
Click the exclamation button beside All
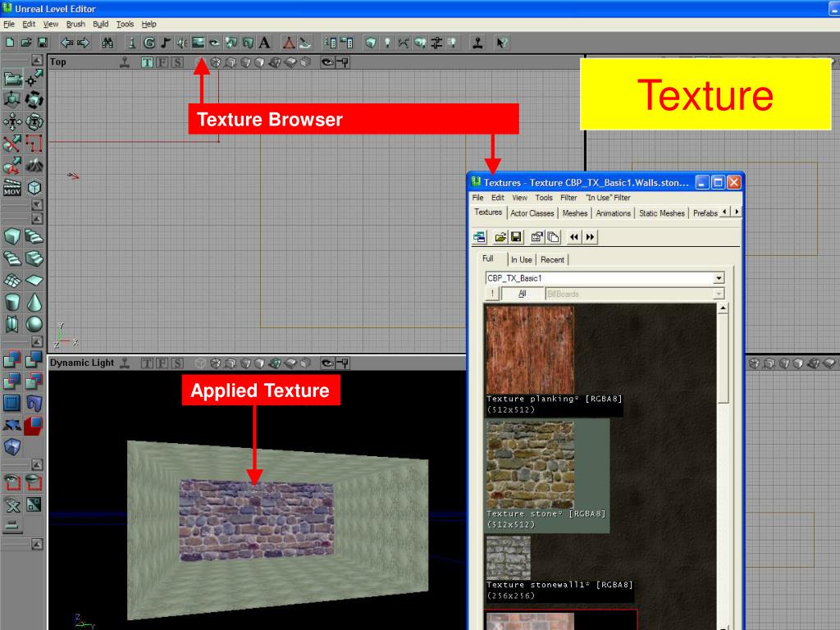pos(492,294)
